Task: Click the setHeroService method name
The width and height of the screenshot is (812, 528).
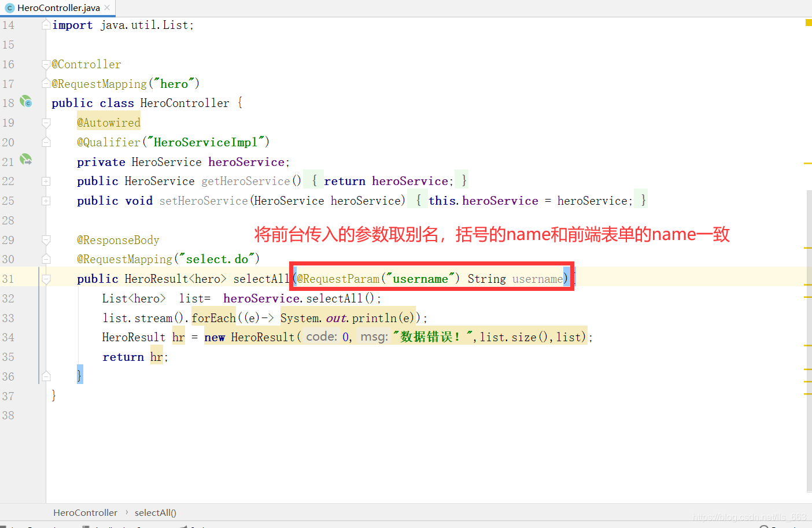Action: tap(204, 201)
